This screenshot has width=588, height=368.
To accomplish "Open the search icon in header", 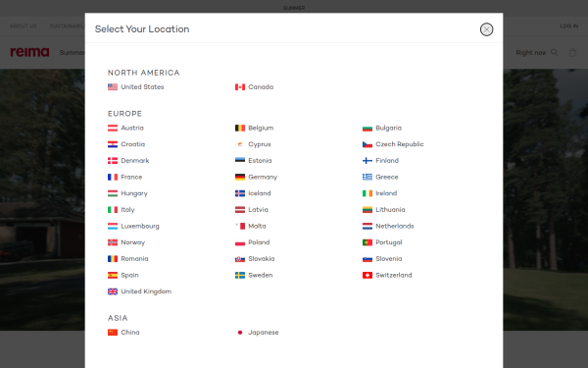I will tap(555, 53).
